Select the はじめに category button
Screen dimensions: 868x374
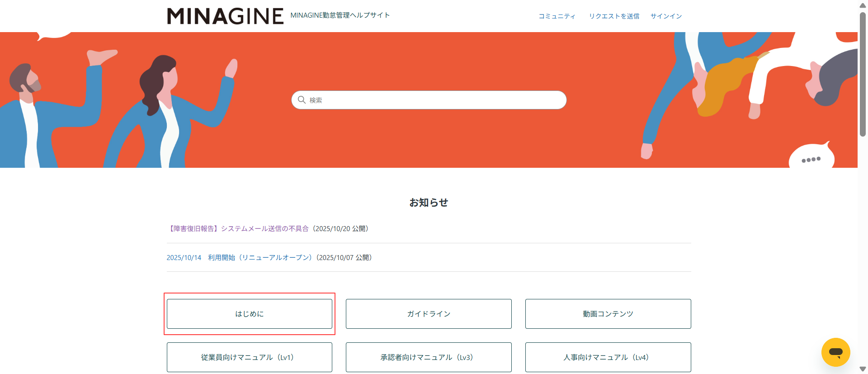click(x=250, y=314)
